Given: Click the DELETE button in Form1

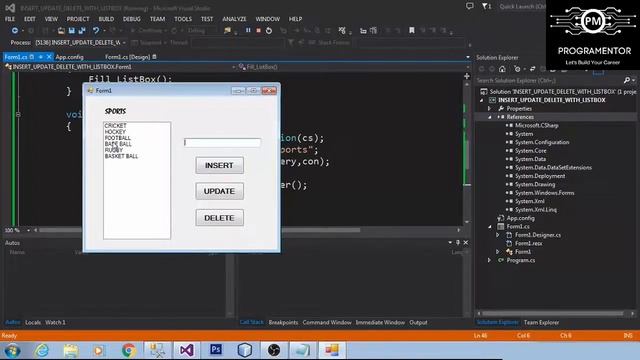Looking at the screenshot, I should pyautogui.click(x=220, y=218).
